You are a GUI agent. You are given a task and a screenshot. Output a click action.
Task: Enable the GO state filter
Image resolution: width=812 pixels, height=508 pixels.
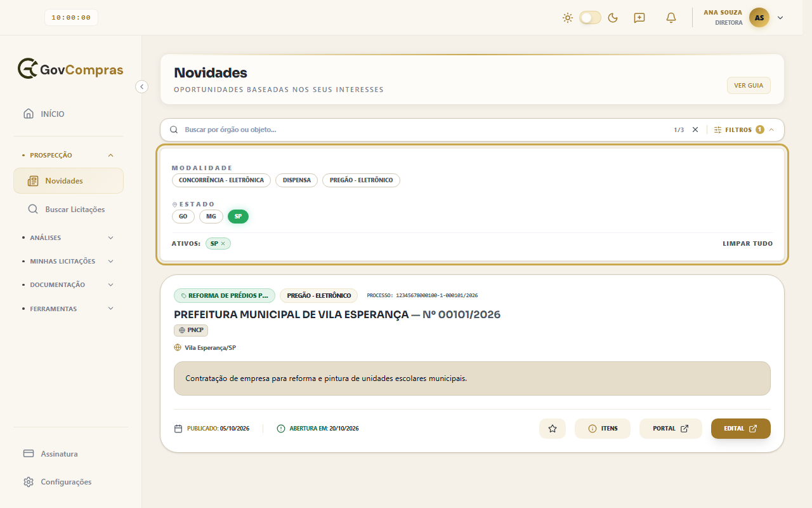tap(183, 217)
